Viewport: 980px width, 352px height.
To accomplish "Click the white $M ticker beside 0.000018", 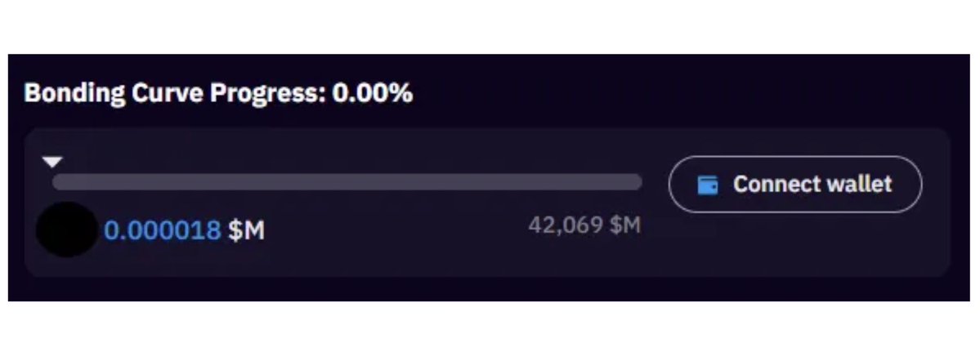I will click(246, 230).
